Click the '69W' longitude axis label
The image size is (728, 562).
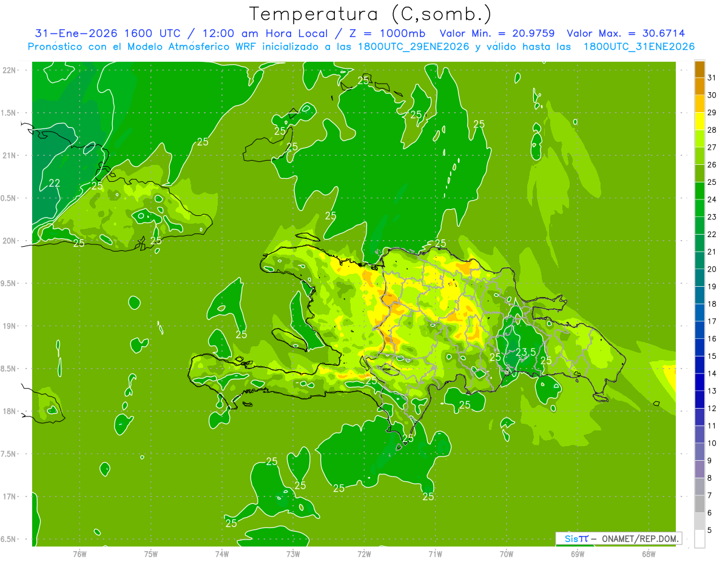(x=577, y=554)
